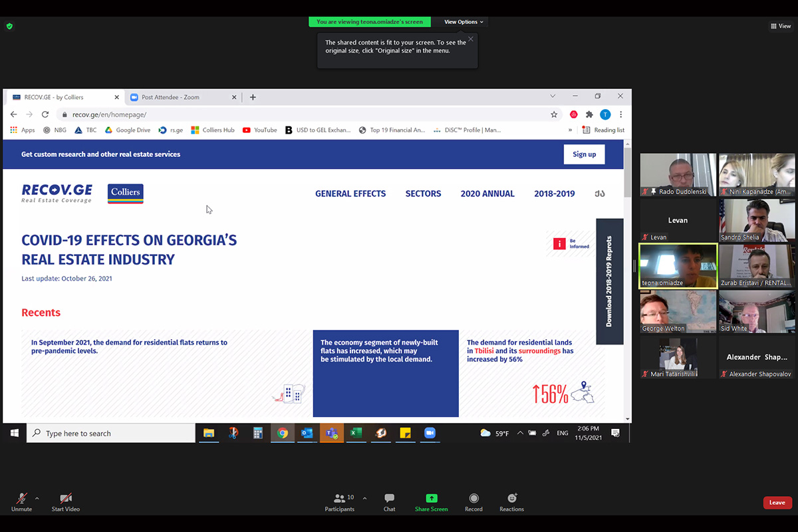Open the 2020 ANNUAL menu item
Image resolution: width=798 pixels, height=532 pixels.
pyautogui.click(x=487, y=194)
